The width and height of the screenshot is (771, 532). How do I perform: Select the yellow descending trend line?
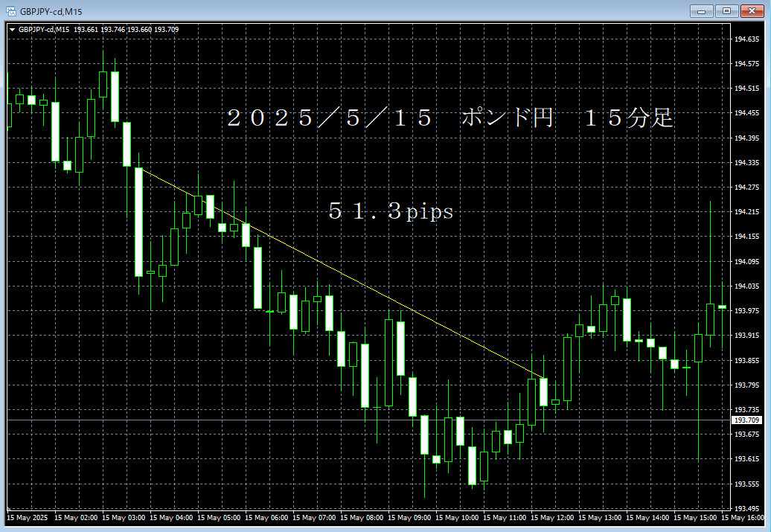(x=344, y=275)
